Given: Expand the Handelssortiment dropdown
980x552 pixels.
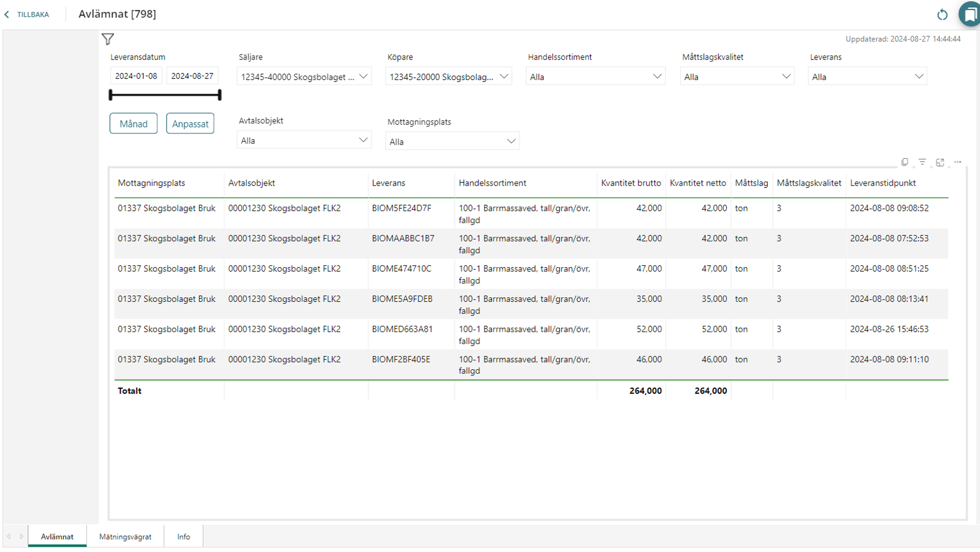Looking at the screenshot, I should (596, 76).
